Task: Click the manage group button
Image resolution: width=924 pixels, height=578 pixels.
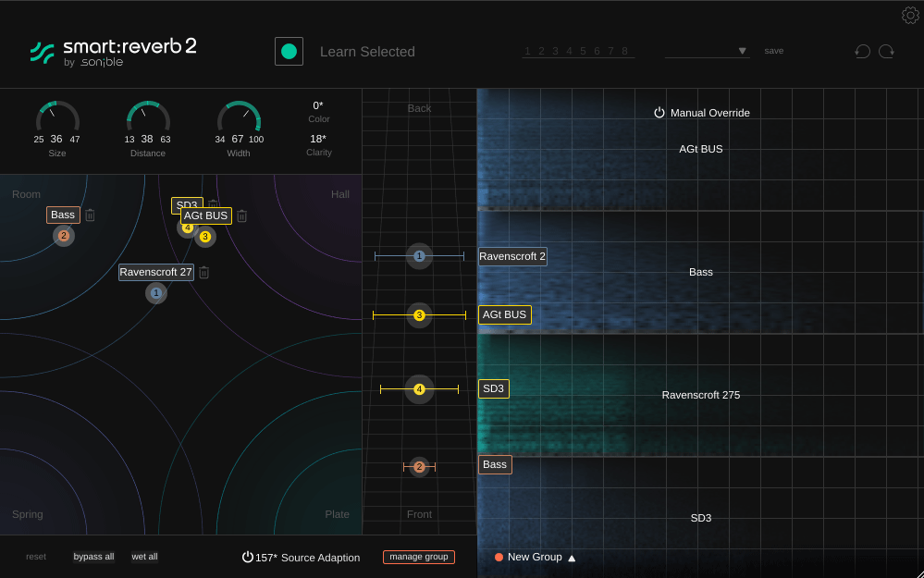Action: [419, 557]
